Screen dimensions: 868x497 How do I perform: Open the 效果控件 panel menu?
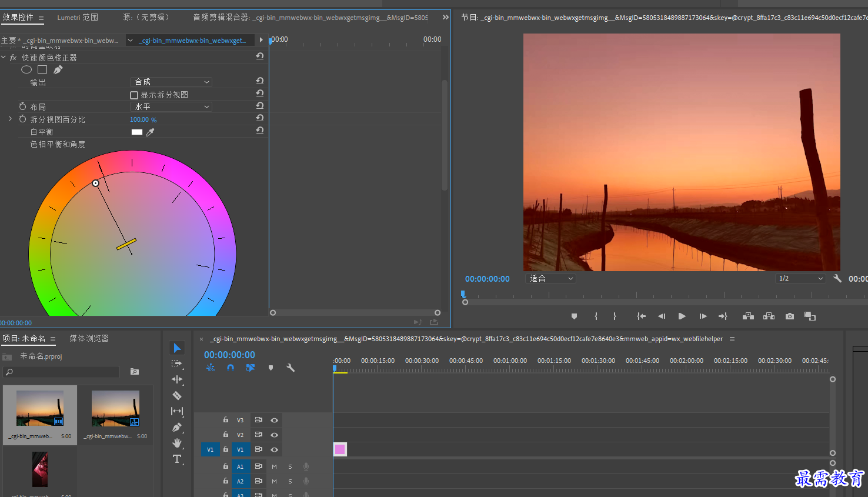click(41, 18)
